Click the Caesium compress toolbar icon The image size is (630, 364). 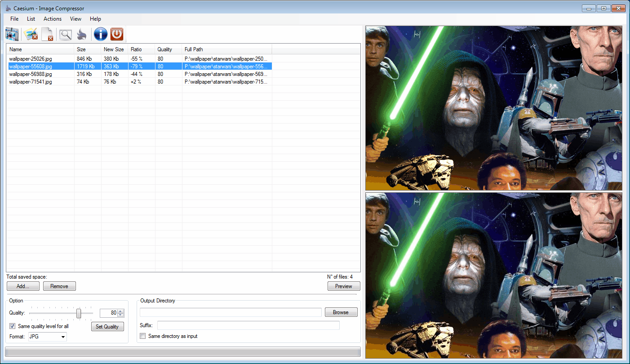(81, 34)
